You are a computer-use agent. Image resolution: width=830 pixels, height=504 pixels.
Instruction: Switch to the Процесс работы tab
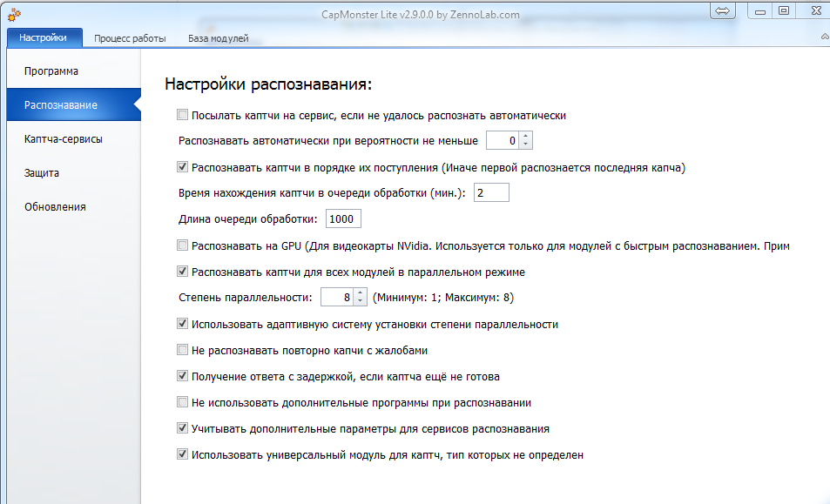tap(130, 38)
